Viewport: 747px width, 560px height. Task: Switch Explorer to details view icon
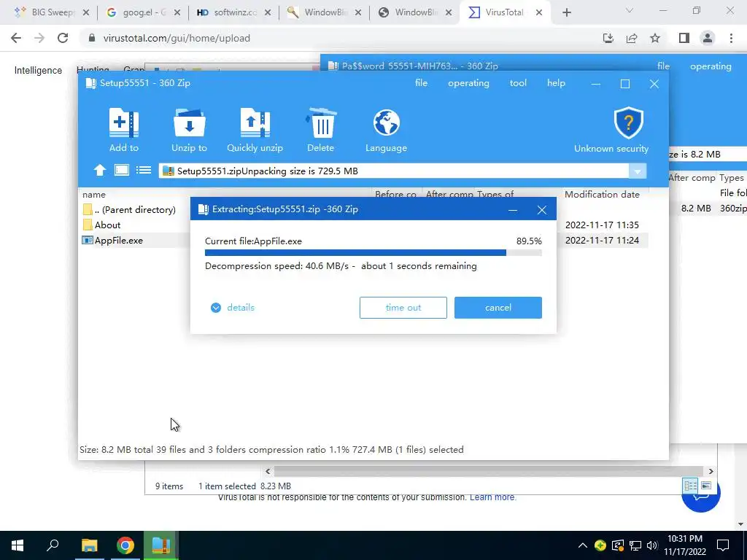pyautogui.click(x=690, y=486)
